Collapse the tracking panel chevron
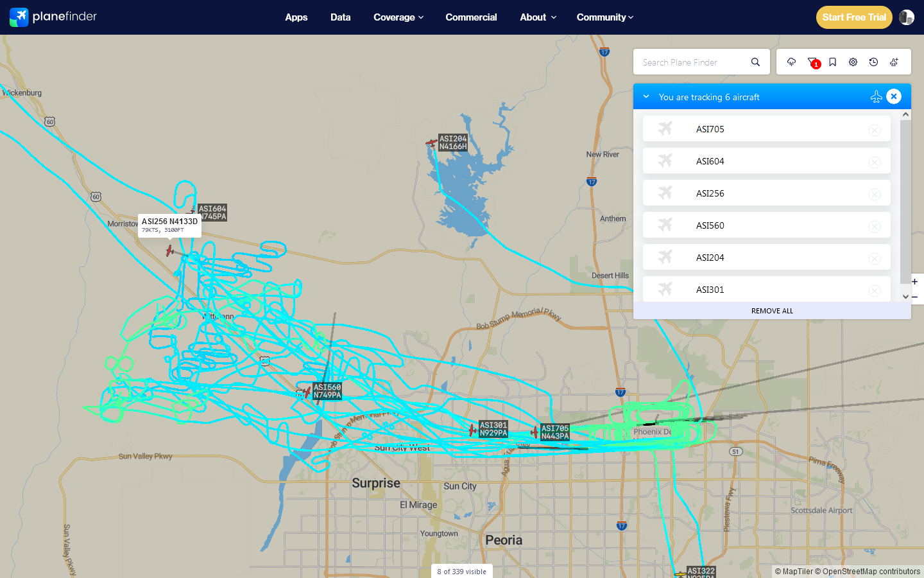Image resolution: width=924 pixels, height=578 pixels. (x=646, y=97)
